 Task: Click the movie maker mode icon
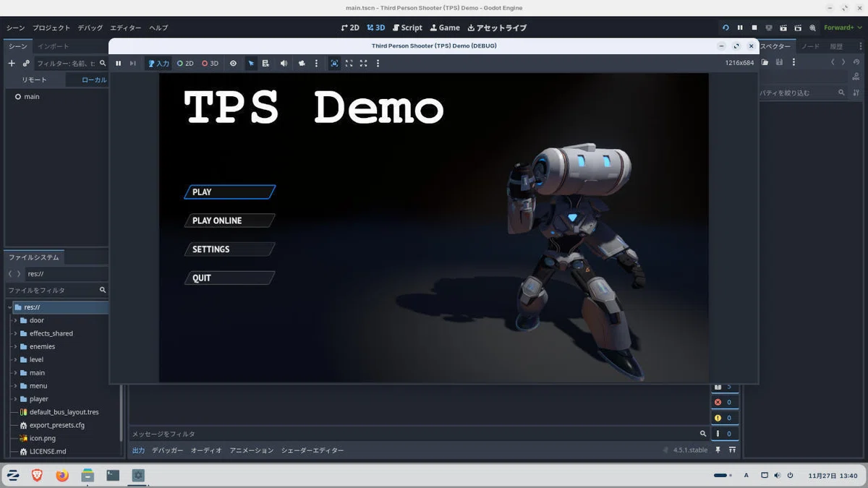812,27
